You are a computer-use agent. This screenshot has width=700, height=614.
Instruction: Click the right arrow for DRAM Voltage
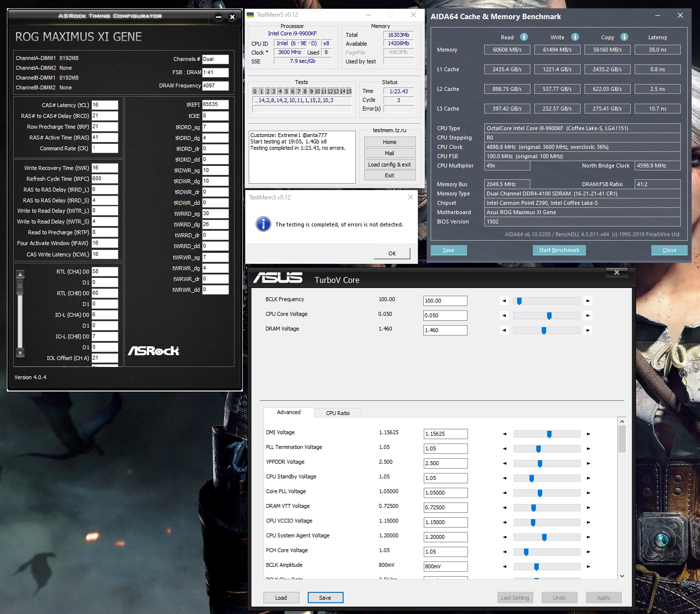tap(588, 330)
